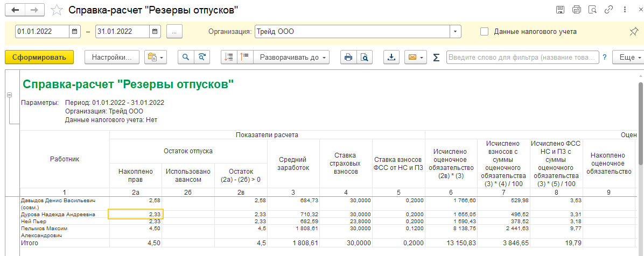This screenshot has width=644, height=256.
Task: Click the highlighted cell 2,33 for Дурова
Action: pos(136,214)
